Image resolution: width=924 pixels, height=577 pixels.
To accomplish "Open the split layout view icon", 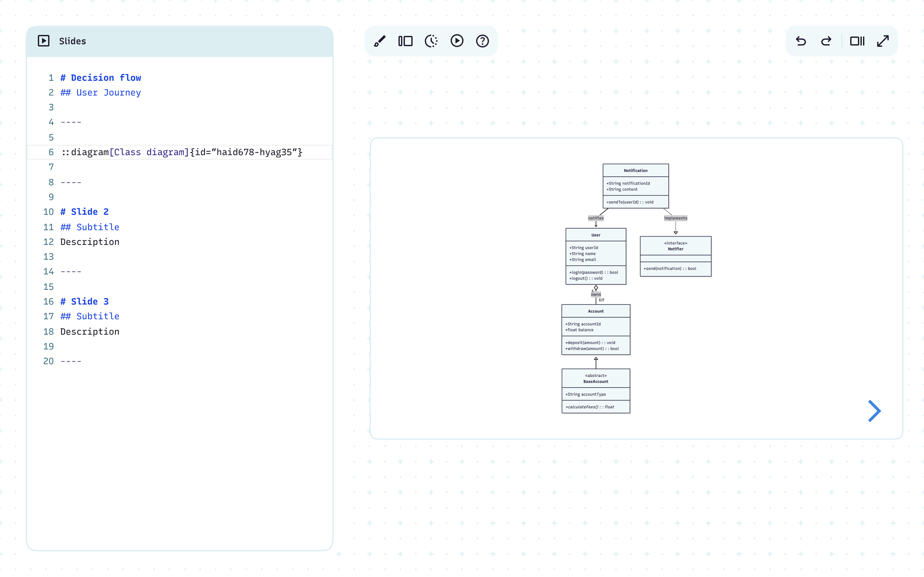I will pos(406,41).
